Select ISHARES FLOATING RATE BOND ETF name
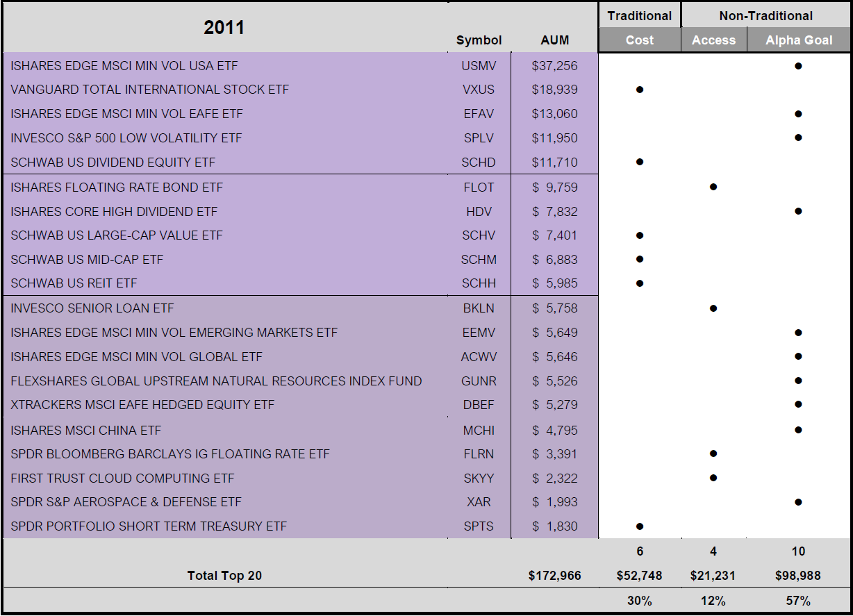853x616 pixels. [117, 188]
